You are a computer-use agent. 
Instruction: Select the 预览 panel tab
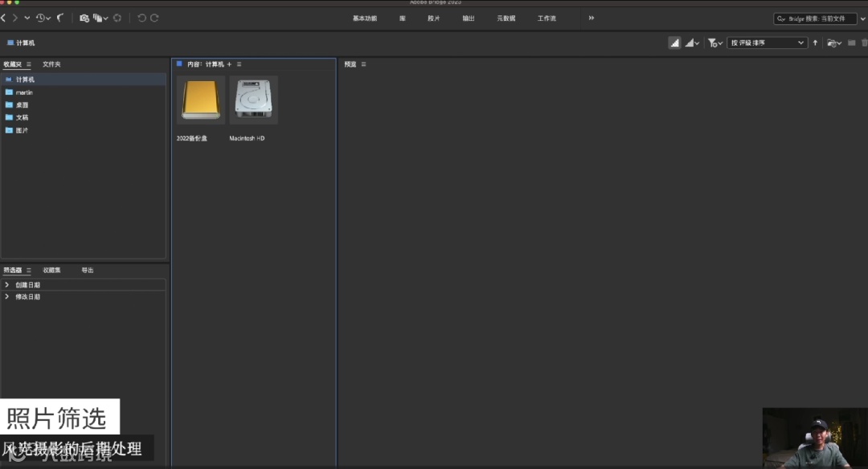(x=350, y=64)
